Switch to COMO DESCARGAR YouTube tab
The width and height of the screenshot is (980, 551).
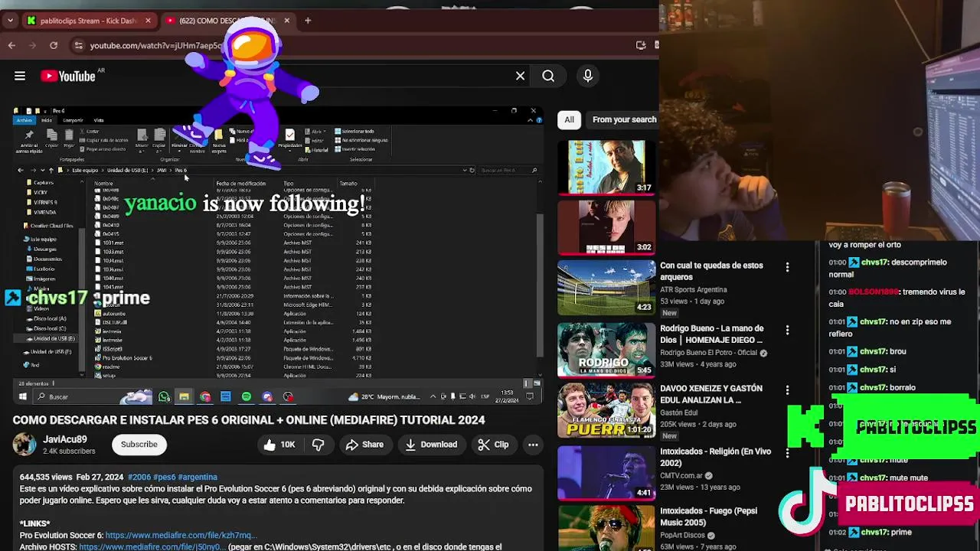227,21
